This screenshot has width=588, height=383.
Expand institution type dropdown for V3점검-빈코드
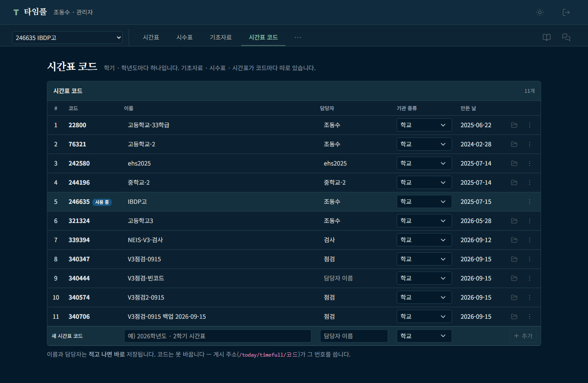click(424, 278)
